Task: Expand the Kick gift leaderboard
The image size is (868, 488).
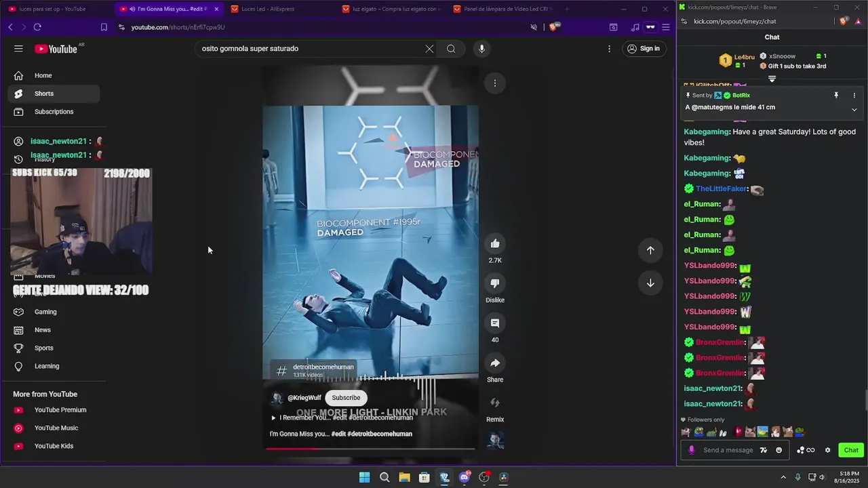Action: (x=772, y=79)
